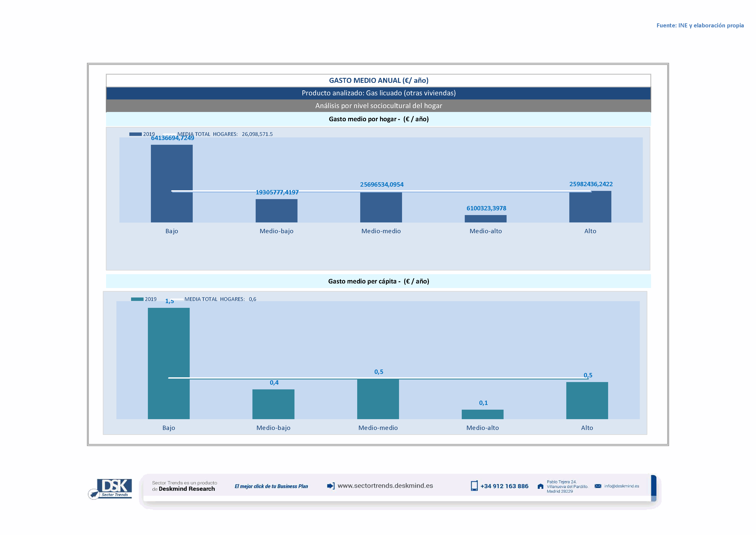Click the dark blue 2019 legend swatch
756x535 pixels.
[x=135, y=134]
